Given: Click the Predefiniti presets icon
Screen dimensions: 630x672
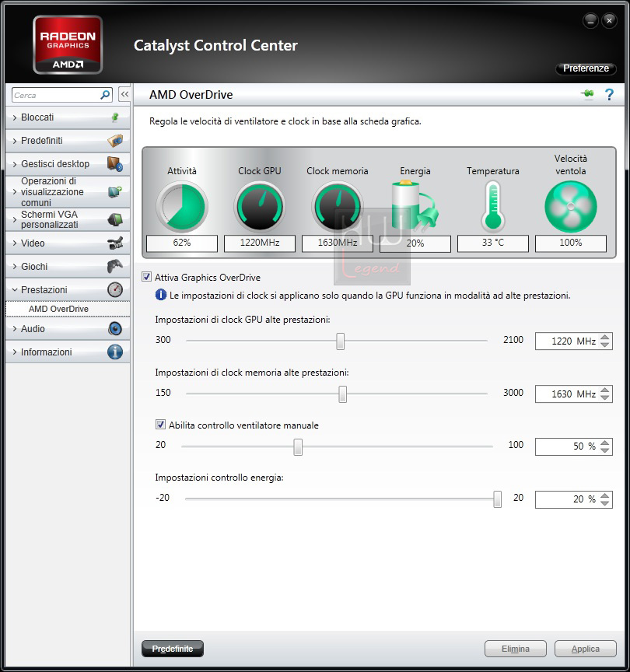Looking at the screenshot, I should [x=115, y=141].
